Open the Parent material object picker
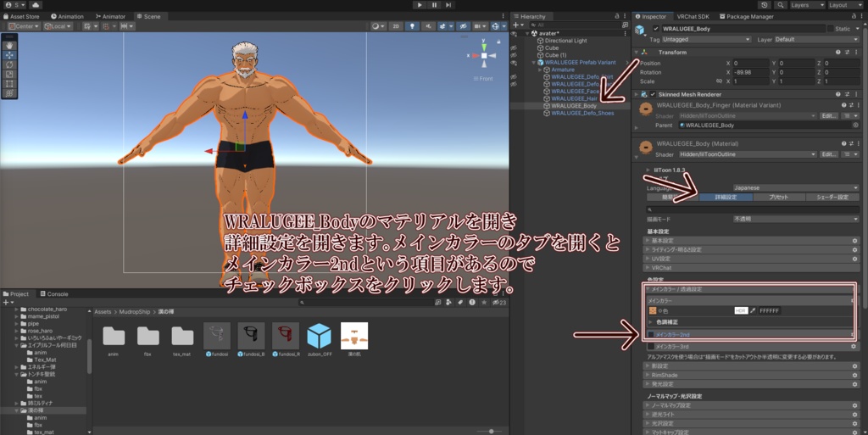The image size is (868, 435). click(x=855, y=125)
